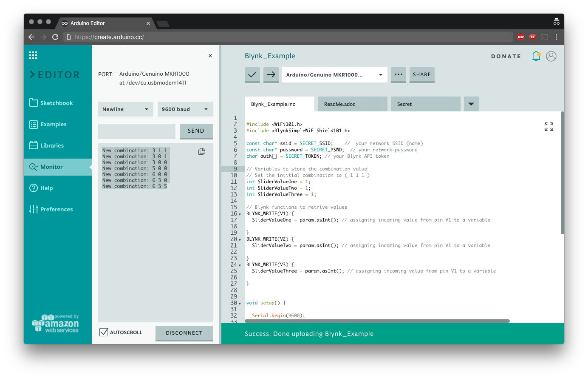Viewport: 588px width, 378px height.
Task: Copy serial monitor output with copy icon
Action: click(202, 151)
